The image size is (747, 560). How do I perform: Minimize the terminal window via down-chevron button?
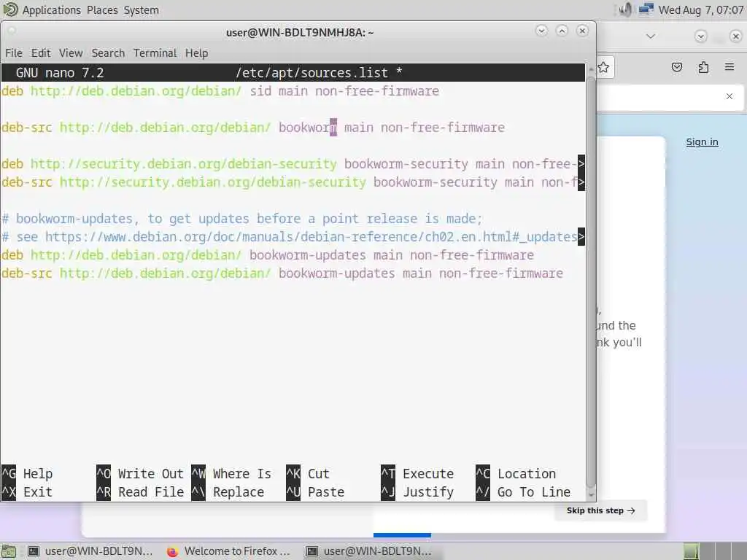pos(541,31)
